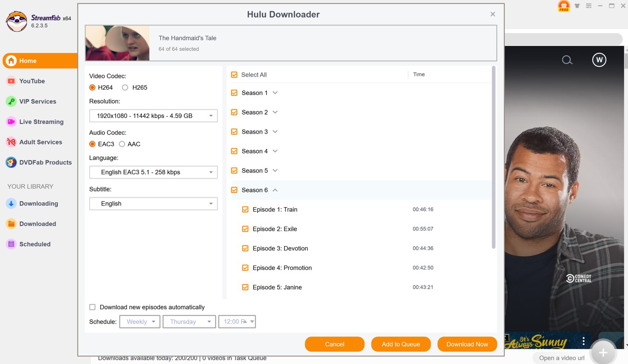Expand the Season 4 chevron
Viewport: 628px width, 364px height.
tap(275, 151)
